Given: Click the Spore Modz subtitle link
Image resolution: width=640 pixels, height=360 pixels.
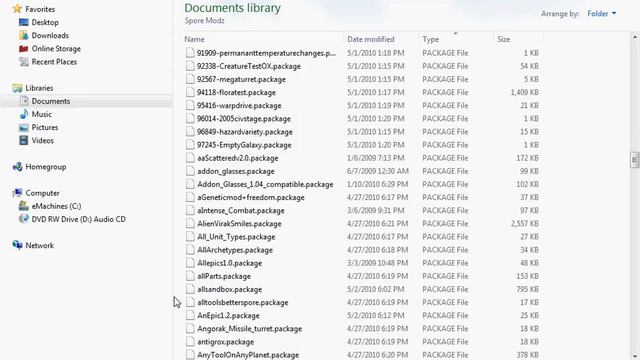Looking at the screenshot, I should (x=204, y=21).
